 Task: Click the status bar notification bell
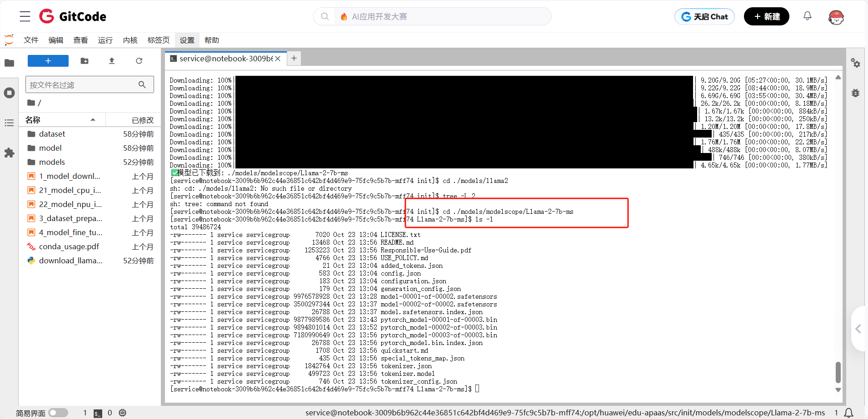[848, 413]
